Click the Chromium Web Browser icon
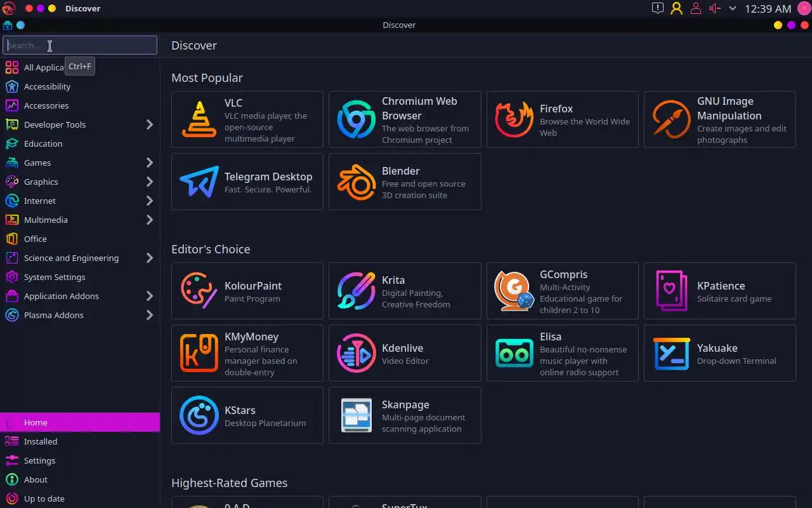The height and width of the screenshot is (508, 812). pyautogui.click(x=357, y=119)
